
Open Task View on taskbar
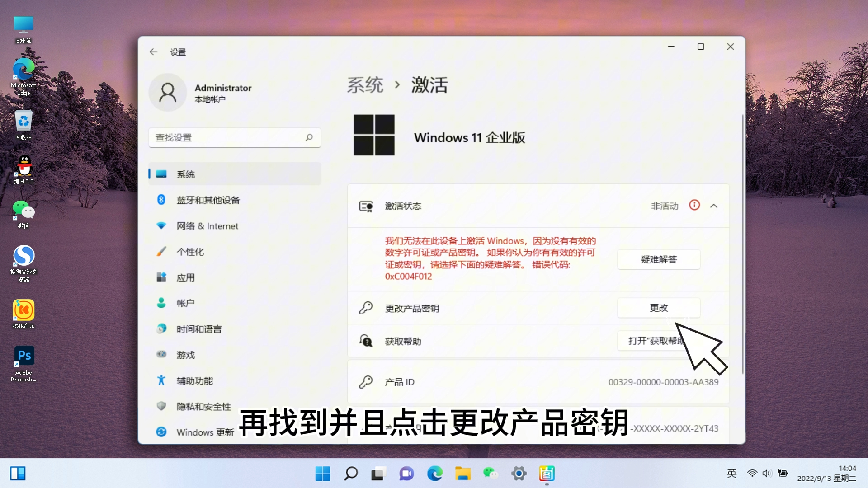pos(378,474)
